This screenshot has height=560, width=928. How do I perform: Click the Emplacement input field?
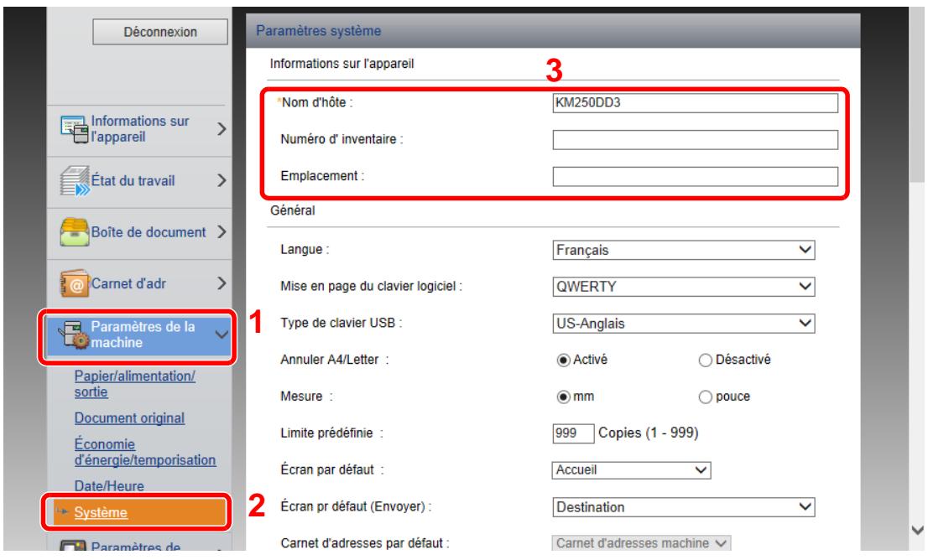(695, 176)
